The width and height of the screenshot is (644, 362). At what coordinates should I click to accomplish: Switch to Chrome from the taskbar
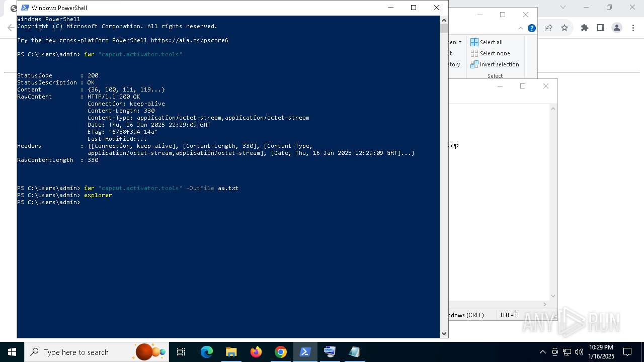(281, 352)
